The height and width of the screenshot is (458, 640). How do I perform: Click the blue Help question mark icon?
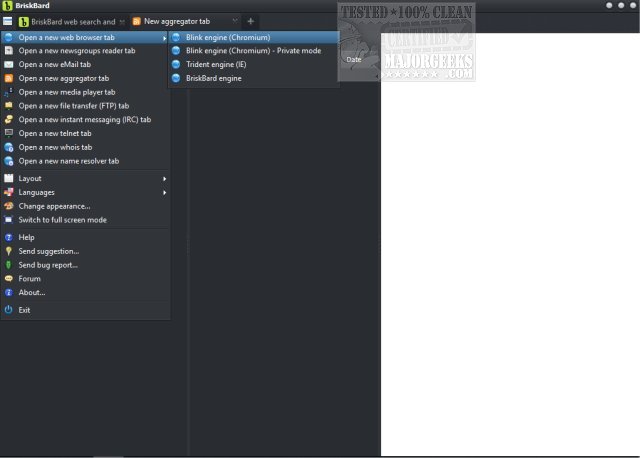[9, 237]
